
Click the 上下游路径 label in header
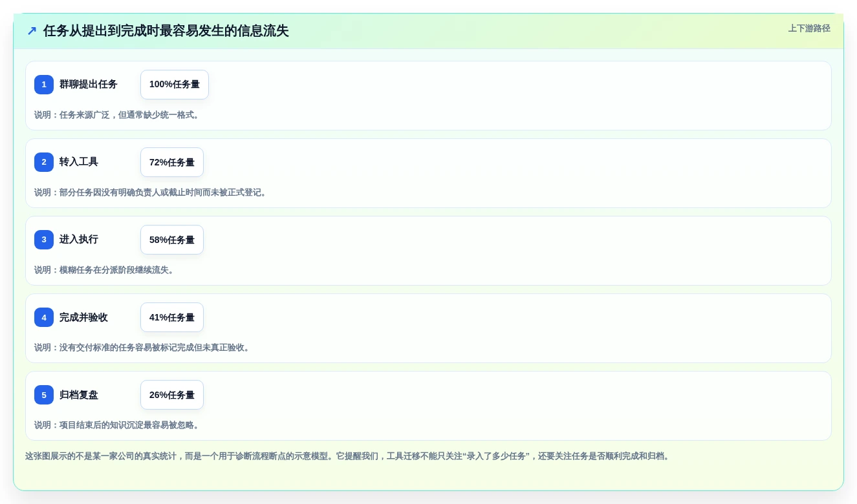click(x=809, y=28)
